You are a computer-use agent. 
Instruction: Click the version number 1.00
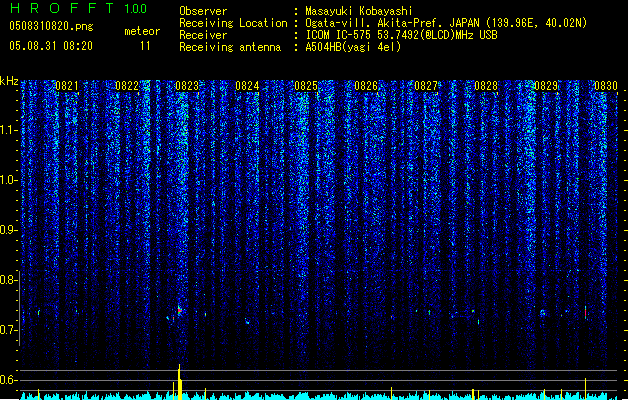click(135, 9)
